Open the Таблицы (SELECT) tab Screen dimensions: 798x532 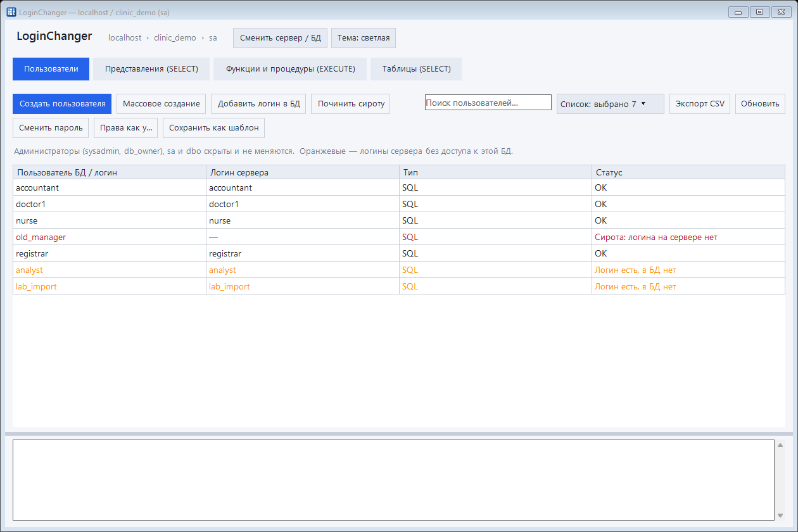(x=416, y=69)
